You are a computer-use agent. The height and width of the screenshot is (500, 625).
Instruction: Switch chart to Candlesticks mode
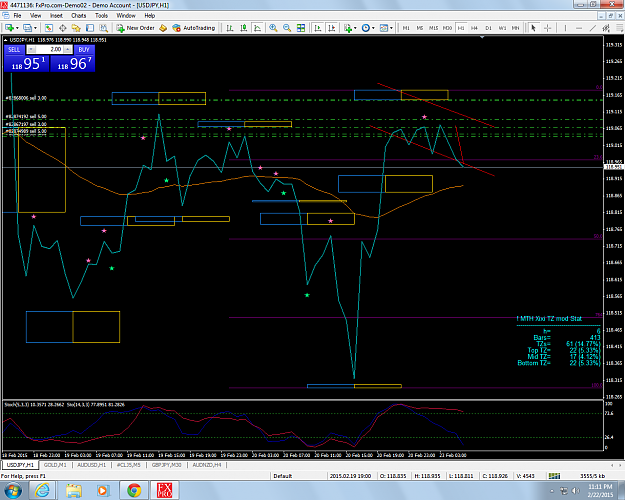[244, 28]
